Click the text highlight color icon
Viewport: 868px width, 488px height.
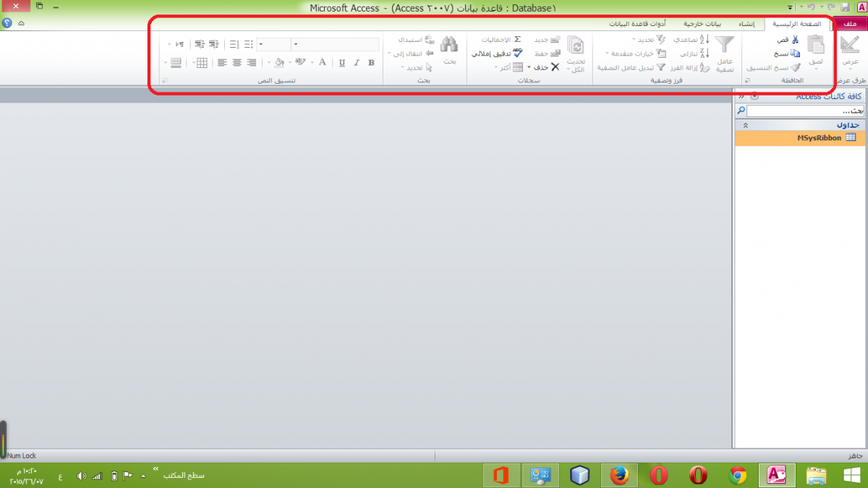pyautogui.click(x=300, y=63)
